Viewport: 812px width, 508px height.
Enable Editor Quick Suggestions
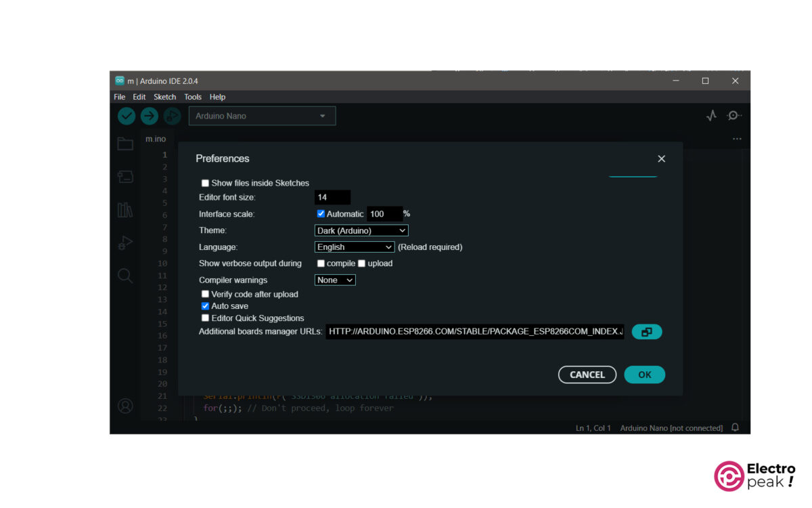(205, 318)
